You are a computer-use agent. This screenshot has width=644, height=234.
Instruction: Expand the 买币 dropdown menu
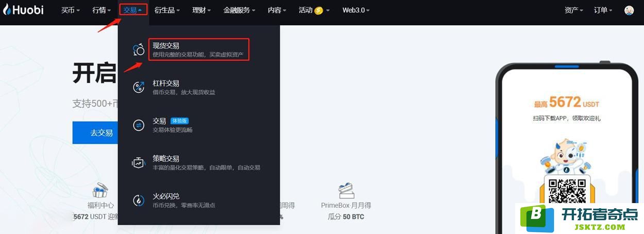[70, 10]
